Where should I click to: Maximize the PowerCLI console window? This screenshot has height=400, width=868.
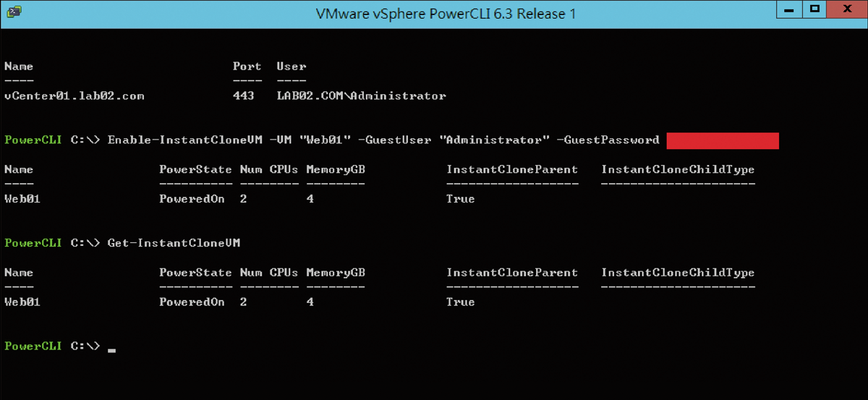(x=814, y=9)
